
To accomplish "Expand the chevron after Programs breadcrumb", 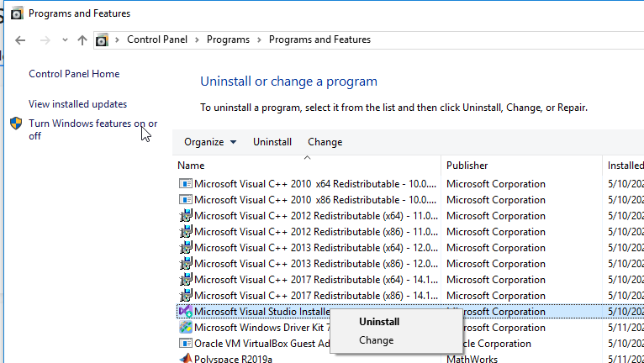I will [x=259, y=39].
